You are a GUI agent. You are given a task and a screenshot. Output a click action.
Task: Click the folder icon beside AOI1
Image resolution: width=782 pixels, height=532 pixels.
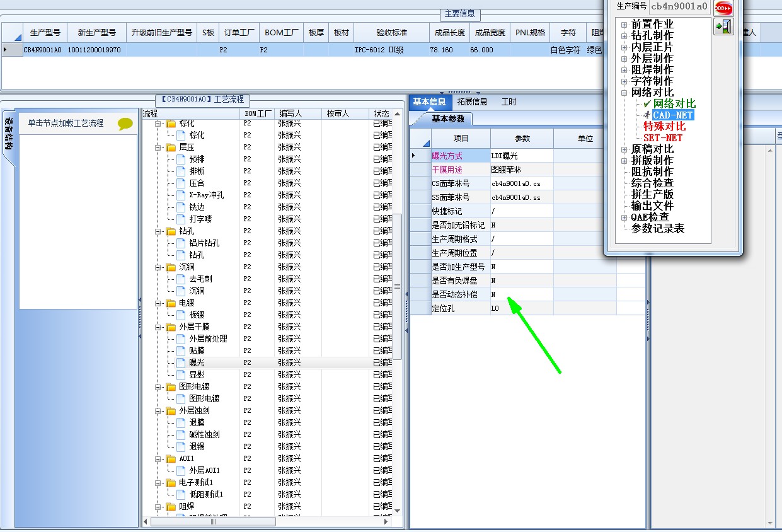click(171, 458)
